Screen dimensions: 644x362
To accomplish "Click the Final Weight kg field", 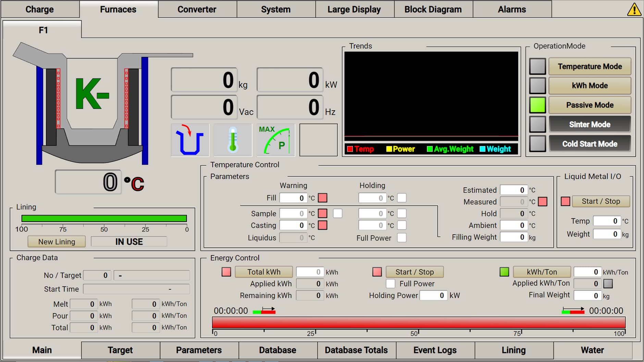I will [x=587, y=295].
